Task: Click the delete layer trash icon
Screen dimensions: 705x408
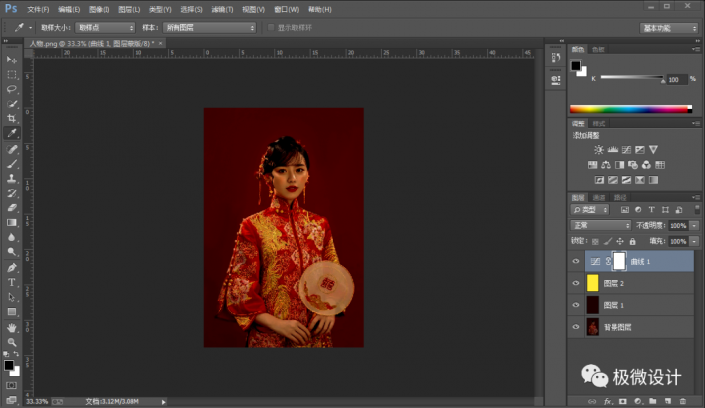Action: pos(683,401)
